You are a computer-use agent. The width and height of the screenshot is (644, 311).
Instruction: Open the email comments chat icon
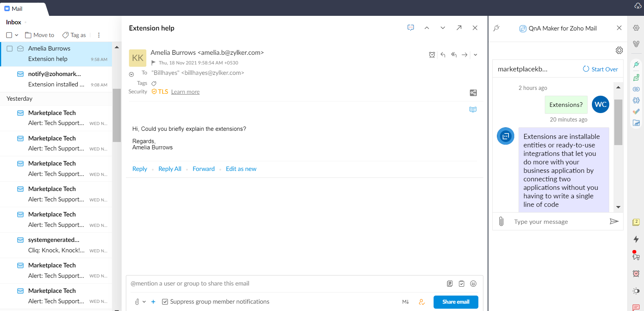tap(411, 28)
